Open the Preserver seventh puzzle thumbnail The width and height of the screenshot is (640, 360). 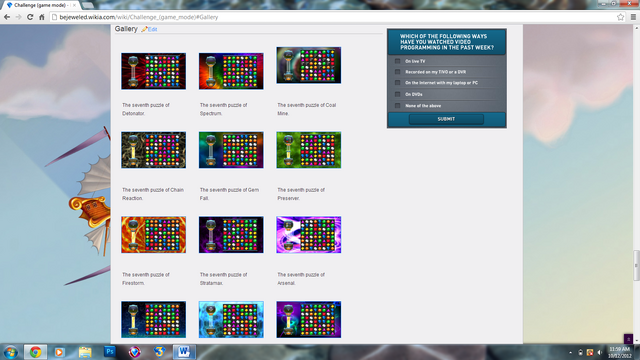click(309, 150)
